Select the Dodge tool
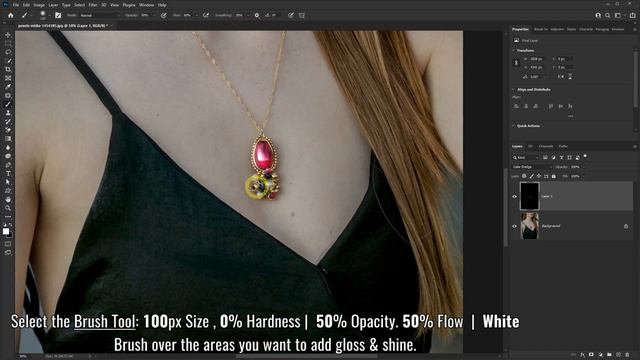The width and height of the screenshot is (640, 360). click(x=8, y=156)
